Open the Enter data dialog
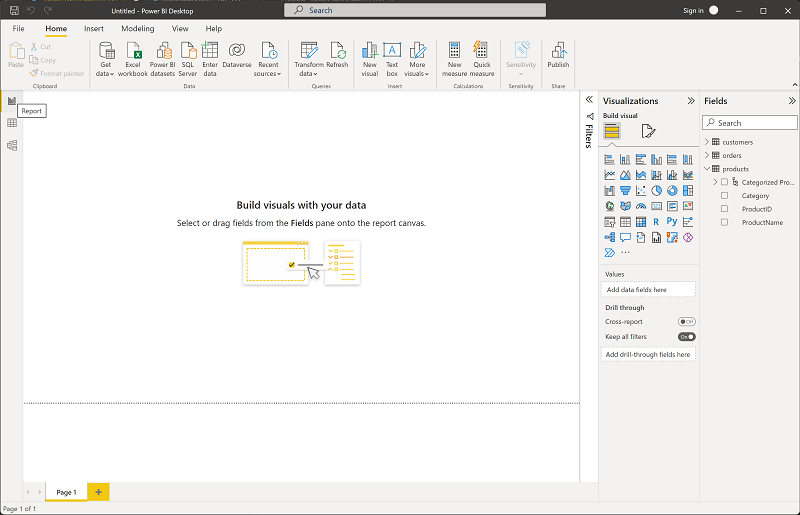This screenshot has width=800, height=515. (210, 60)
